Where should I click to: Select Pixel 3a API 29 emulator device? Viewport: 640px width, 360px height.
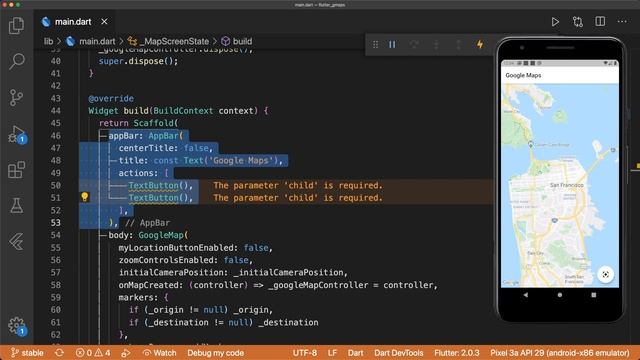pyautogui.click(x=560, y=353)
